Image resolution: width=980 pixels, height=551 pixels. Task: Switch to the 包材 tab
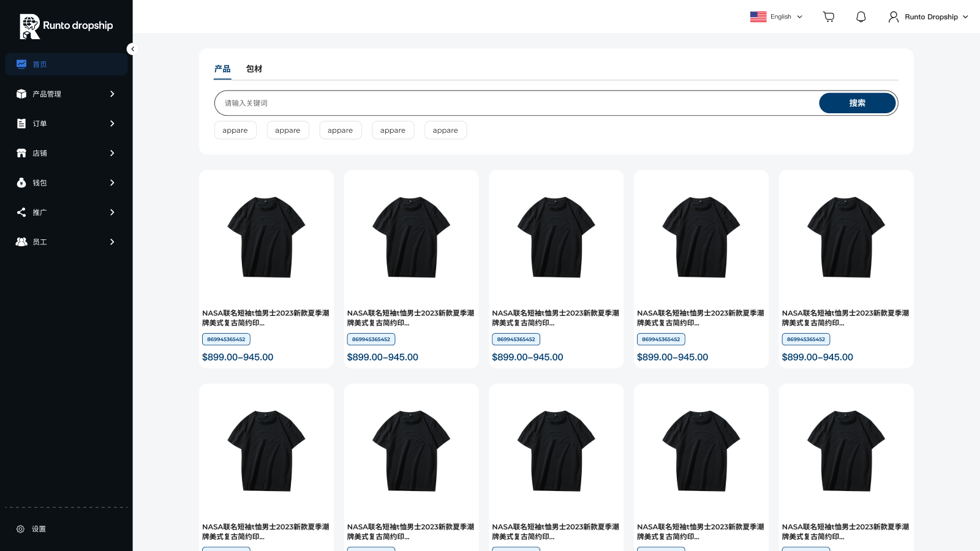(254, 69)
